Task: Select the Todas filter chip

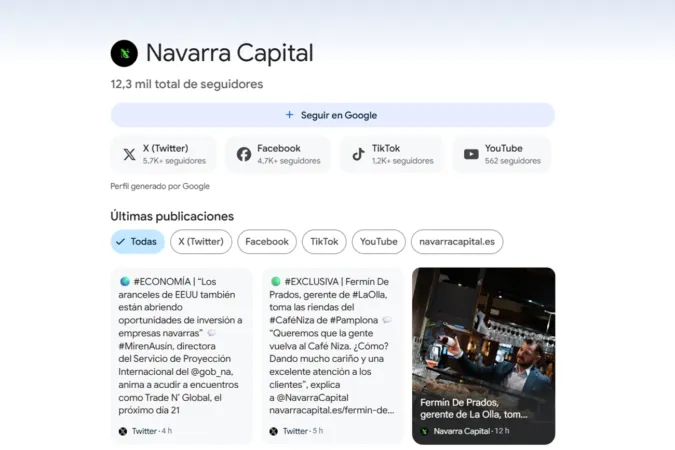Action: 138,242
